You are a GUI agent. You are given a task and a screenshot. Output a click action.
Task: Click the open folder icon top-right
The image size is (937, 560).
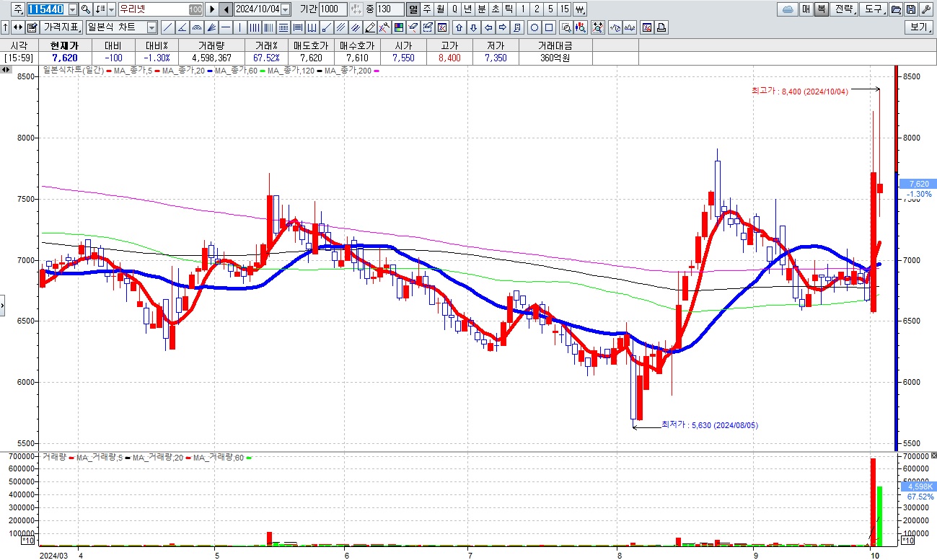point(895,9)
